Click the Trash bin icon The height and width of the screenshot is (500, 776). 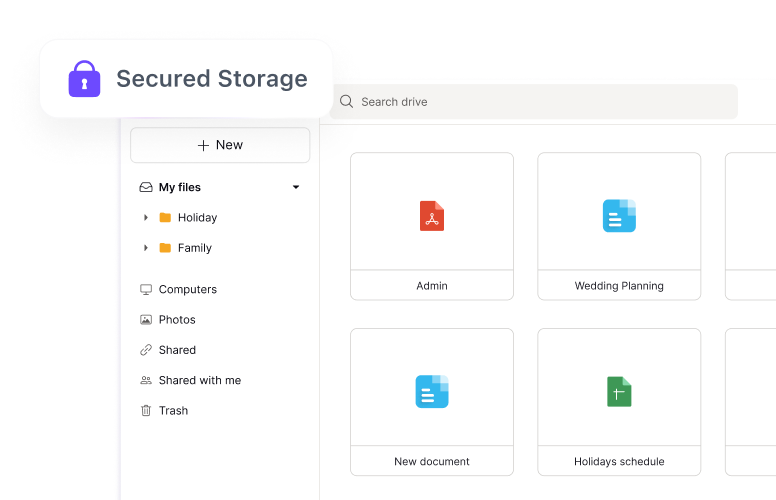[x=146, y=411]
